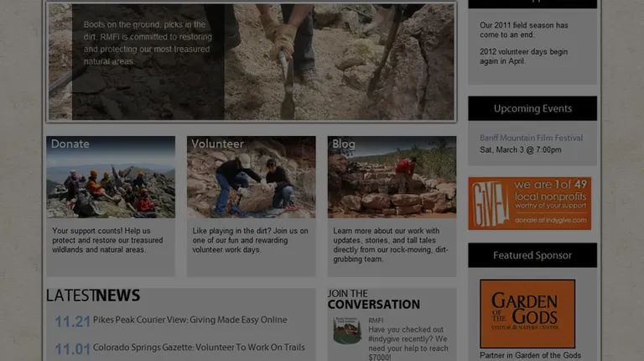Screen dimensions: 644x361
Task: Click the Blog photo of the stone wall
Action: point(392,185)
